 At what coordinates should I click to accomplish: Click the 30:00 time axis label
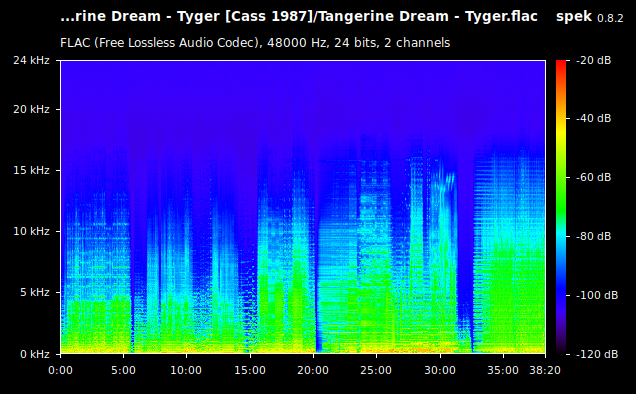[x=440, y=370]
